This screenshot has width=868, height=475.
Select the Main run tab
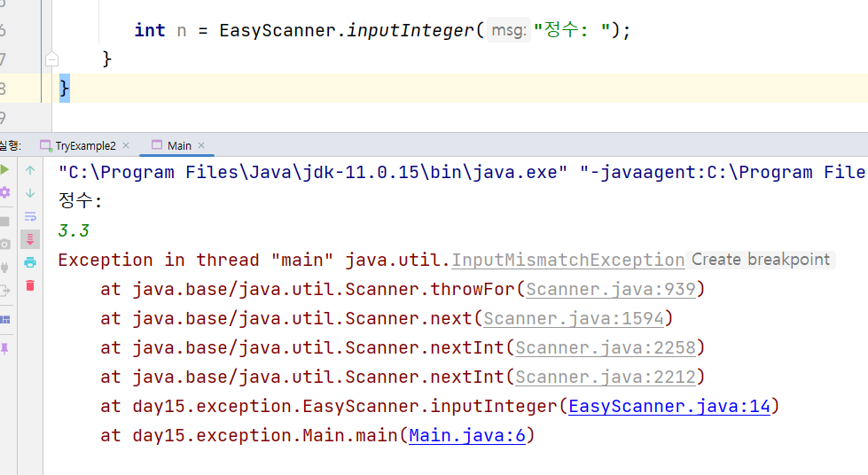pos(179,145)
